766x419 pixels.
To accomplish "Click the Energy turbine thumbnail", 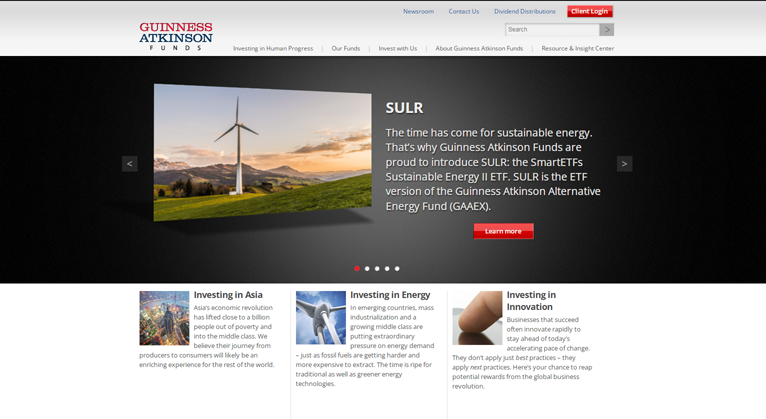I will click(320, 318).
